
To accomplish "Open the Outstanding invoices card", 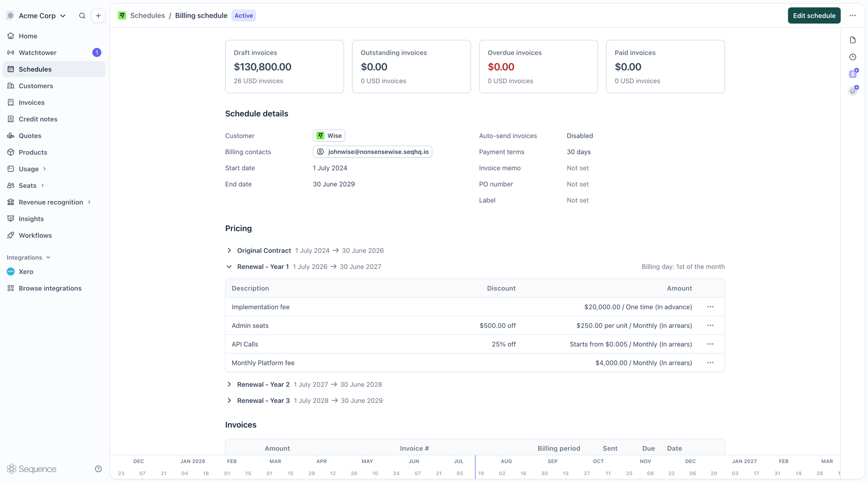I will point(411,66).
